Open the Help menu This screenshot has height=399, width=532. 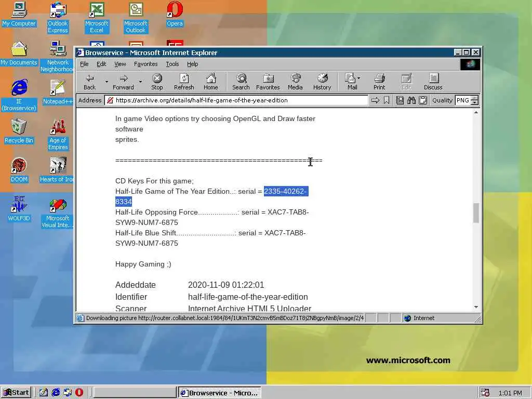(192, 64)
